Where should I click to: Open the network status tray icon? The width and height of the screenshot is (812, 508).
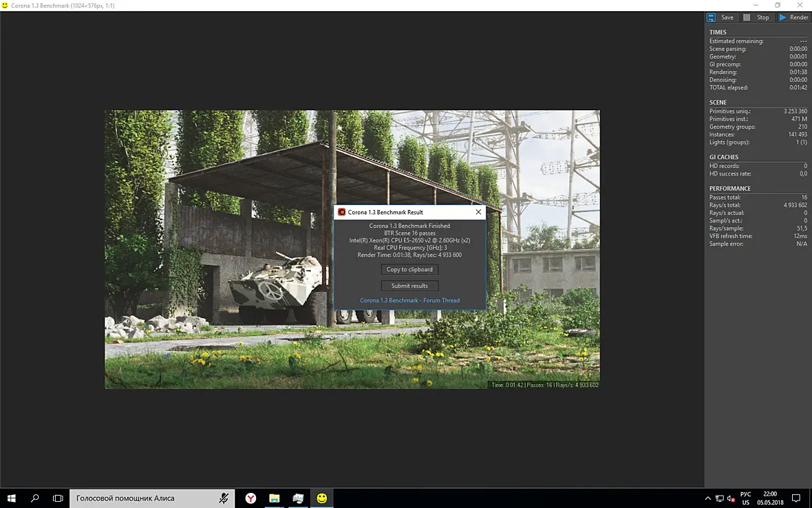(720, 498)
